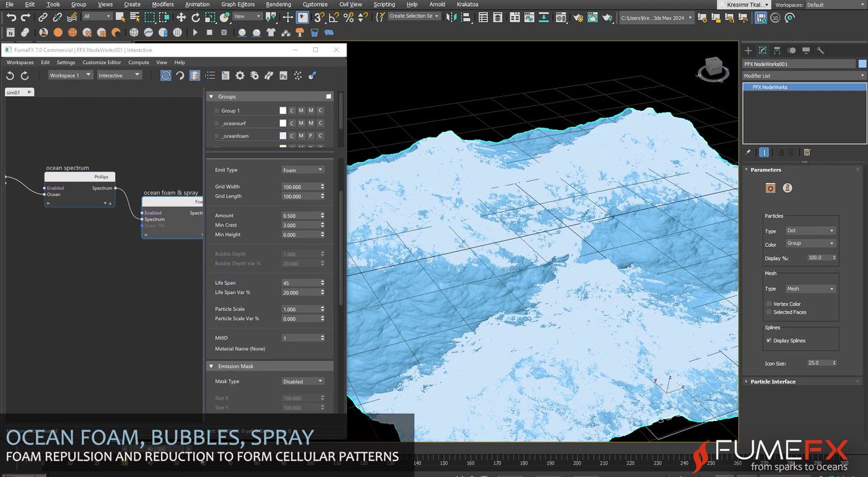Uncheck the Display Splines checkbox
The height and width of the screenshot is (477, 868).
(769, 340)
